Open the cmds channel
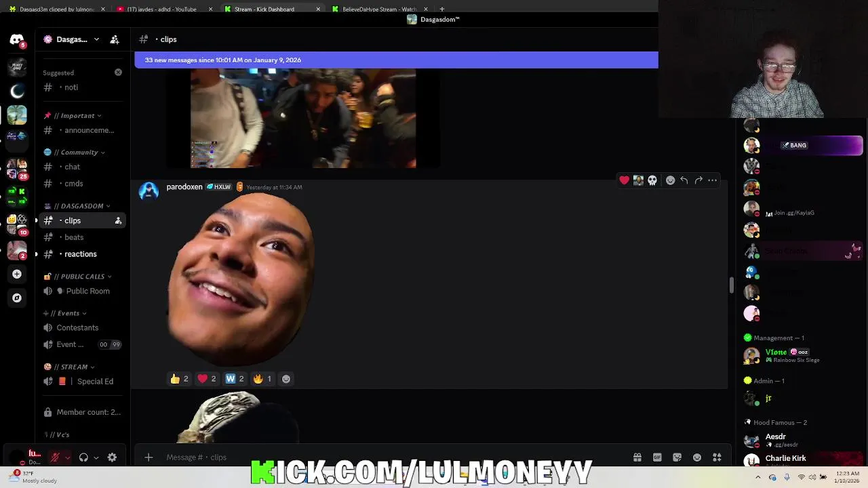This screenshot has width=868, height=488. pyautogui.click(x=83, y=184)
